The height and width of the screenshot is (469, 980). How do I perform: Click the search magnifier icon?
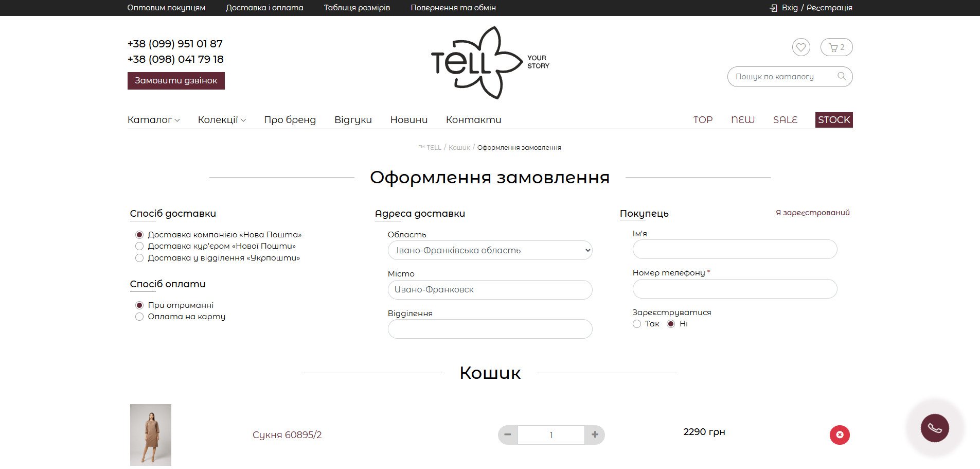[842, 76]
